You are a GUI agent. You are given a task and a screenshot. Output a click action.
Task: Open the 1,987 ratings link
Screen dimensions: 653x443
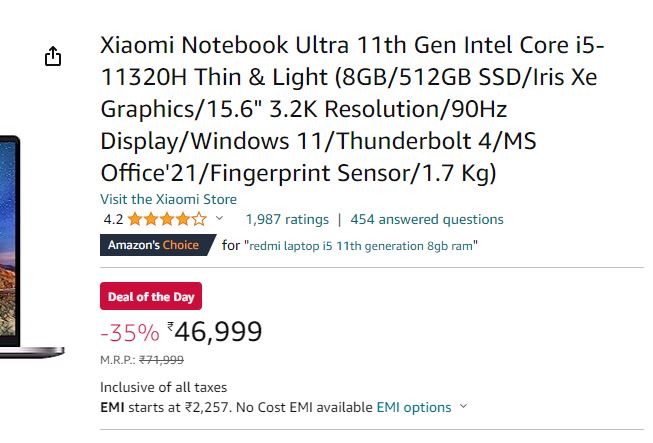(287, 219)
